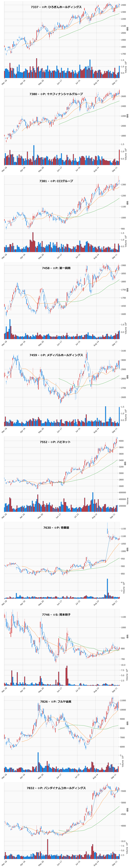This screenshot has width=130, height=868.
Task: Click the 7380 十六フィナンシャルグループ chart title
Action: pos(56,94)
